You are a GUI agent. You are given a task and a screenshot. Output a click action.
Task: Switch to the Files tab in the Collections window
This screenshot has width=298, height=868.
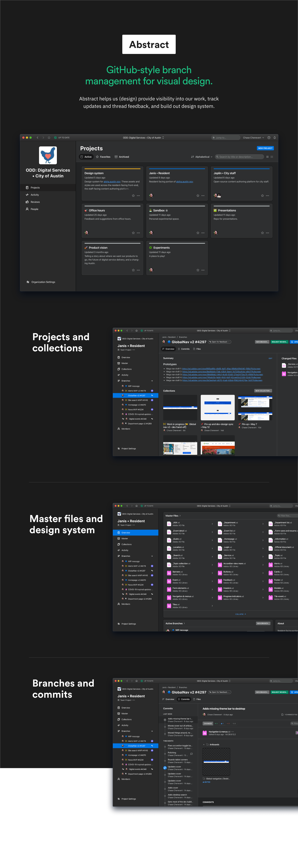coord(197,349)
